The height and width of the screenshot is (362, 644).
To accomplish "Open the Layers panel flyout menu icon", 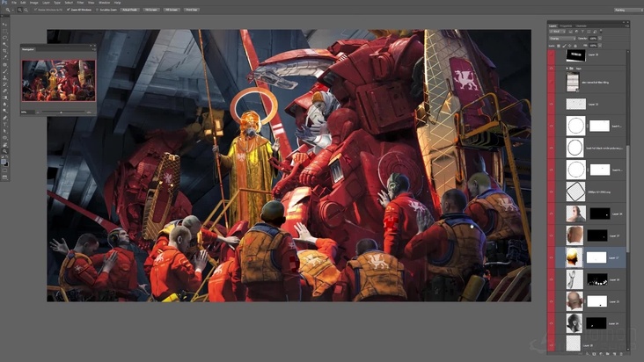I will (627, 25).
